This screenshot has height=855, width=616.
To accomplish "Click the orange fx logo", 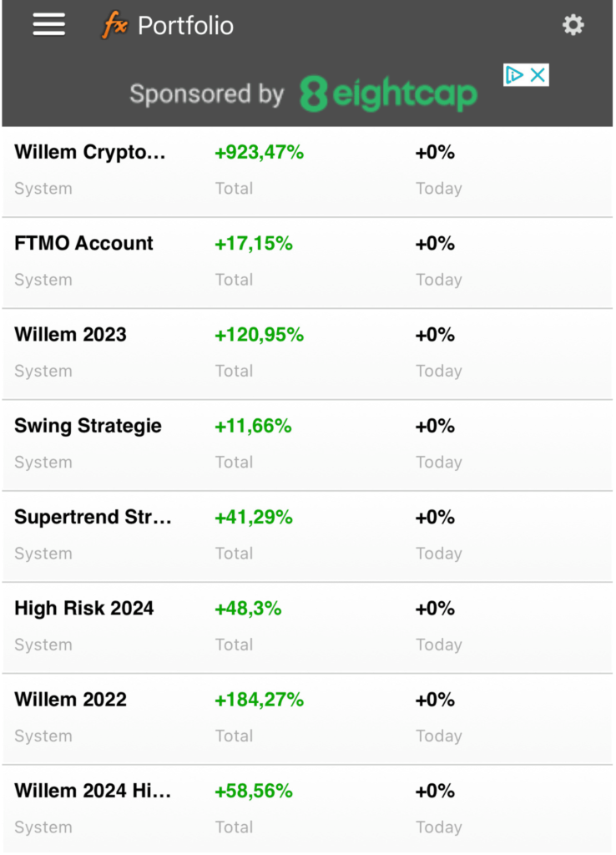I will click(x=114, y=26).
